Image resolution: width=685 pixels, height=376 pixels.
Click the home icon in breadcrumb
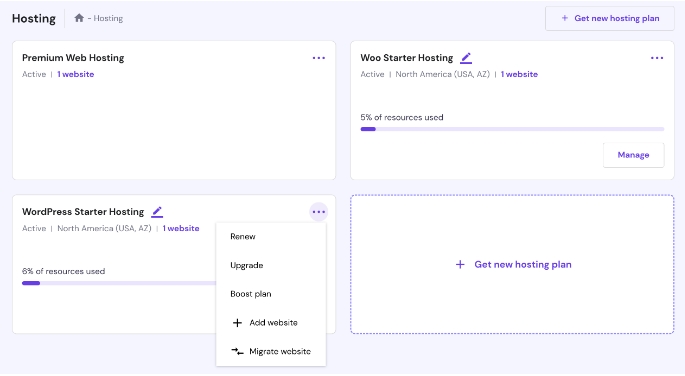click(79, 18)
